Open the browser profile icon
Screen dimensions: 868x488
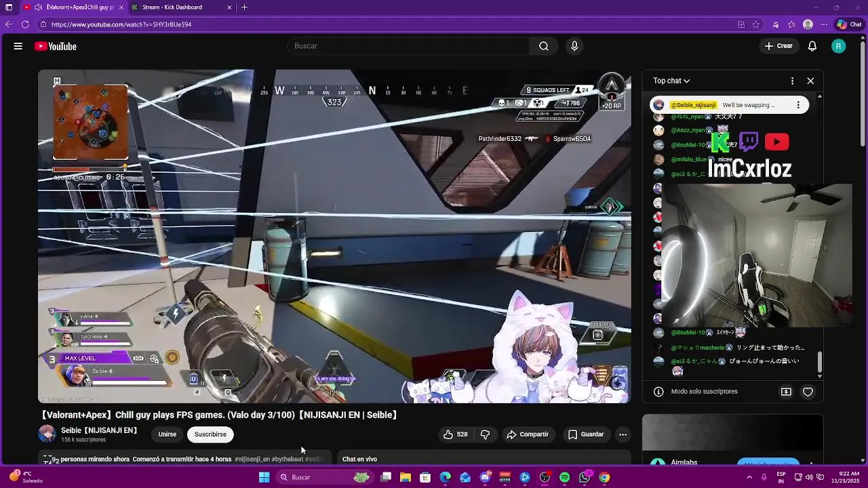pyautogui.click(x=808, y=24)
